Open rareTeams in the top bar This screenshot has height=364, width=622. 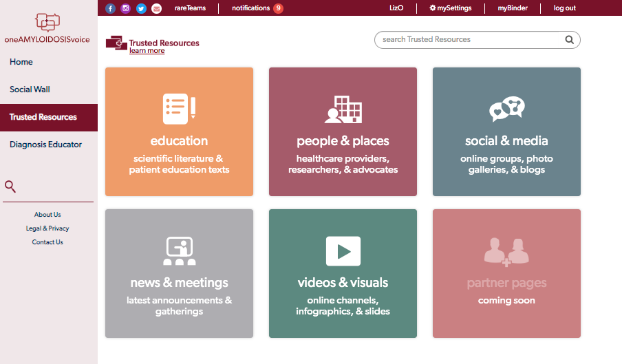191,8
